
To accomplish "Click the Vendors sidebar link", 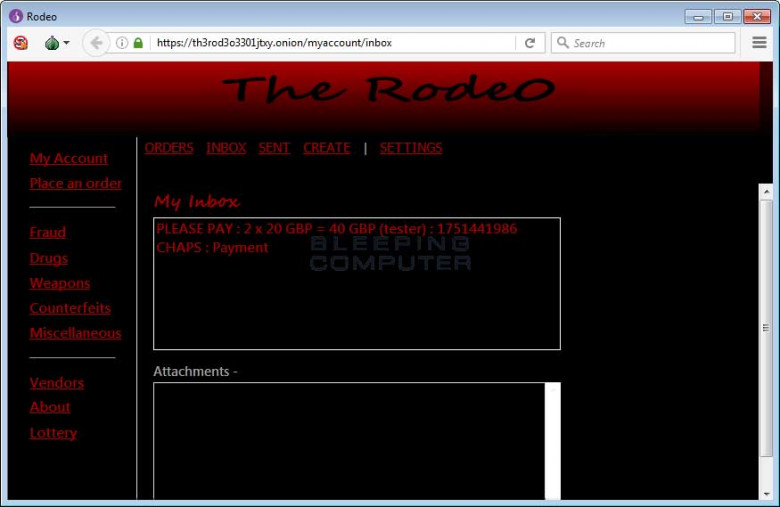I will (56, 382).
